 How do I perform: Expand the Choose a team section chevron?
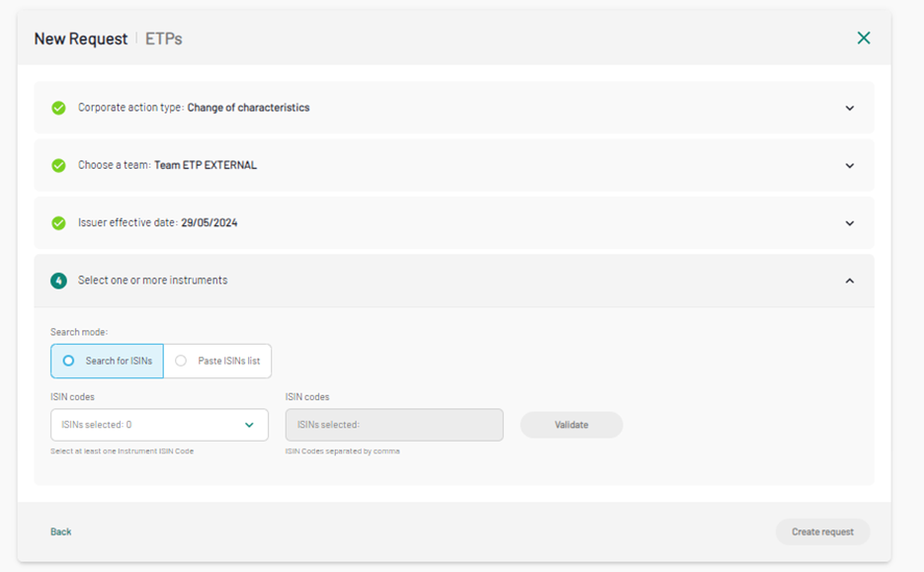click(849, 165)
